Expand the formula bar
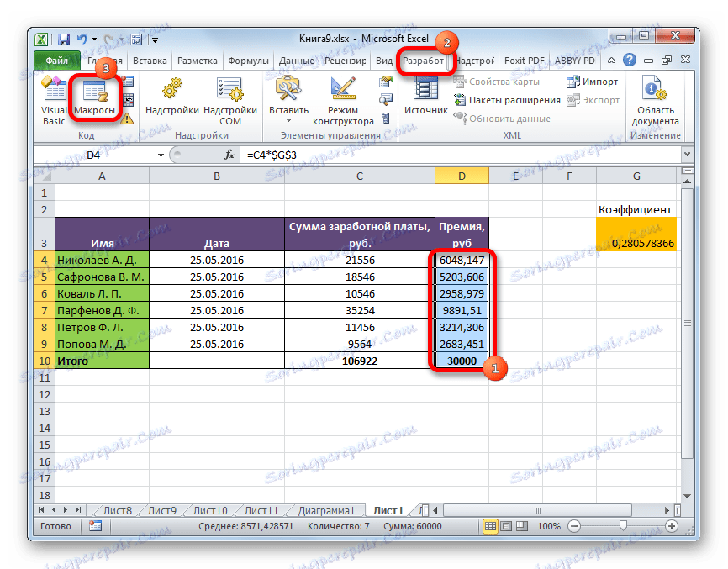The height and width of the screenshot is (569, 728). (687, 155)
